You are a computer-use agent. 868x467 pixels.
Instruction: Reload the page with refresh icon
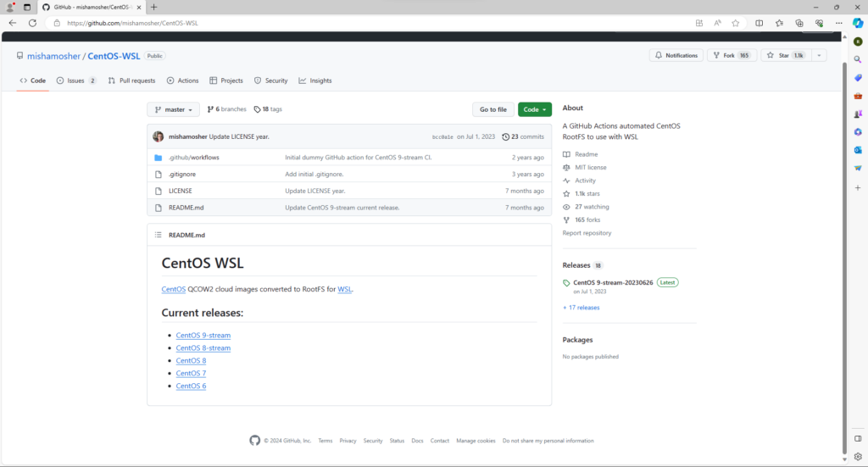point(33,23)
